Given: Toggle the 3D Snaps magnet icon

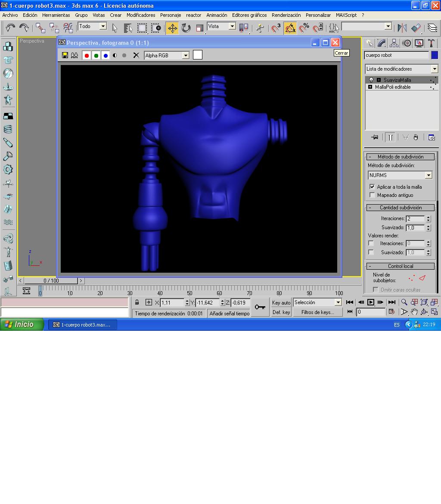Looking at the screenshot, I should coord(276,28).
